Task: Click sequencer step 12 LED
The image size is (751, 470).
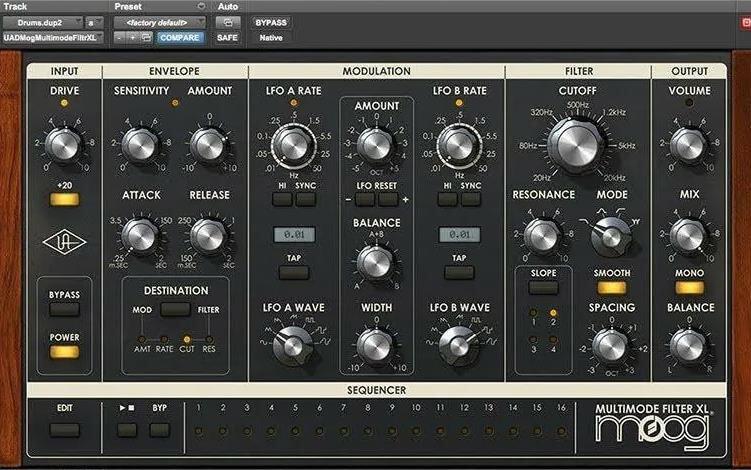Action: tap(464, 431)
